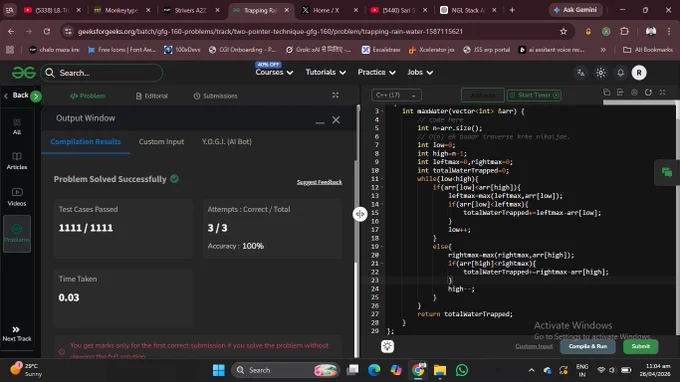Screen dimensions: 680x382
Task: Collapse the code fold on line 11
Action: 383,179
